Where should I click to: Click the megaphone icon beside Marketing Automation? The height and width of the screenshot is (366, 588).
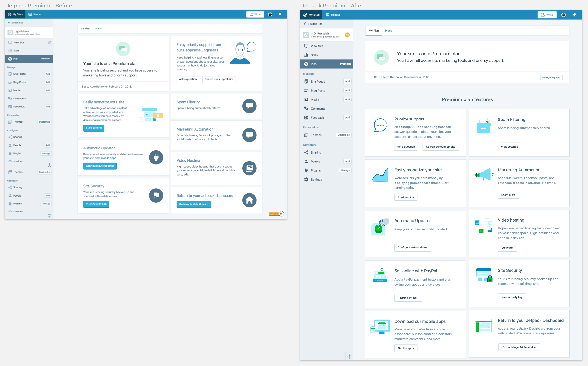point(484,175)
